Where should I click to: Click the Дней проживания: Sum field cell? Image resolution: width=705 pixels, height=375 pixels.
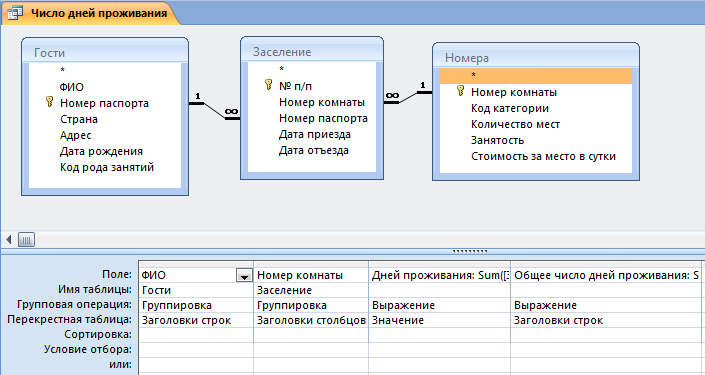(x=439, y=275)
